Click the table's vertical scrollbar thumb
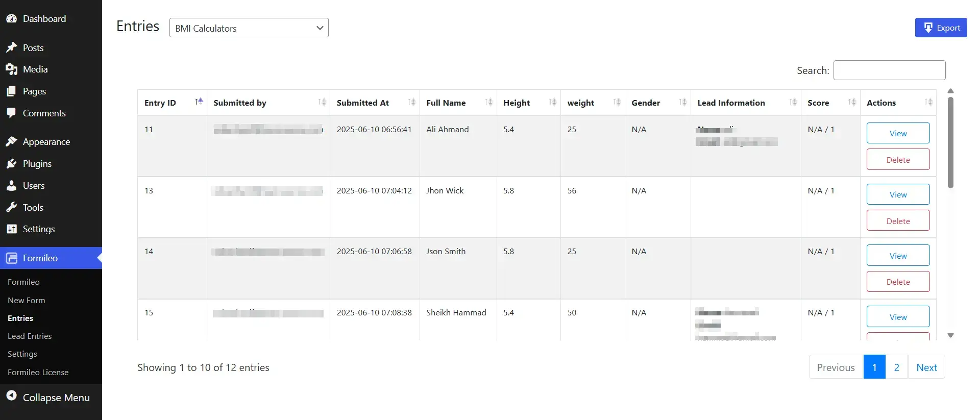 pos(950,143)
